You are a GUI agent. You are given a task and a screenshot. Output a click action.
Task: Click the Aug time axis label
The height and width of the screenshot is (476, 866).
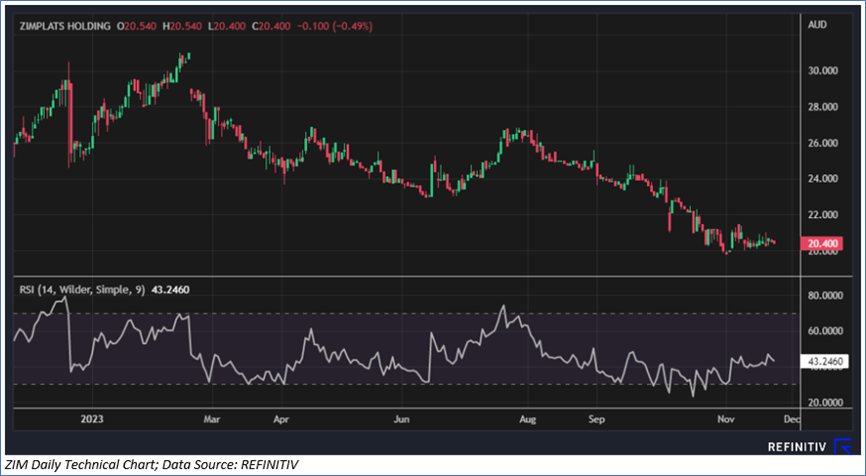[528, 420]
